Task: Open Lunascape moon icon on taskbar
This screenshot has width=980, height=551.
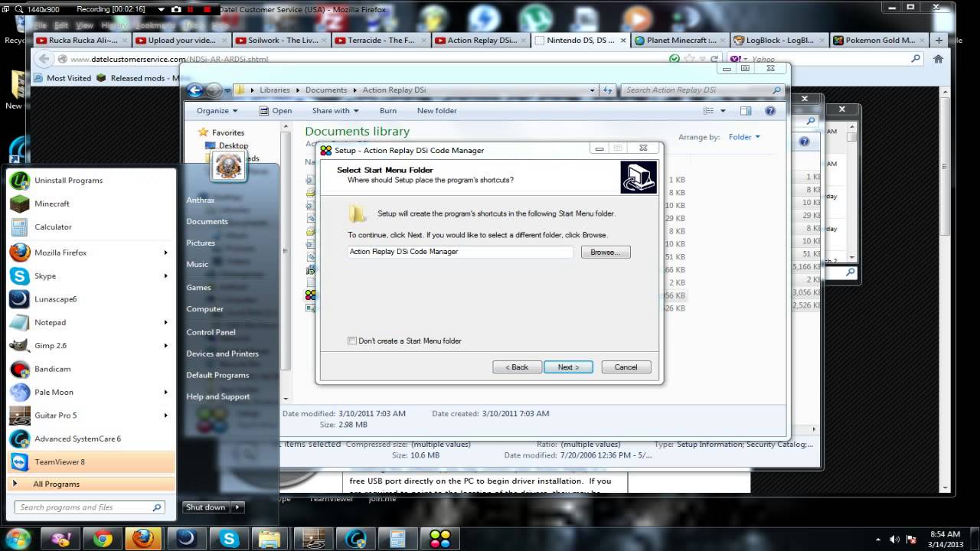Action: pyautogui.click(x=186, y=539)
